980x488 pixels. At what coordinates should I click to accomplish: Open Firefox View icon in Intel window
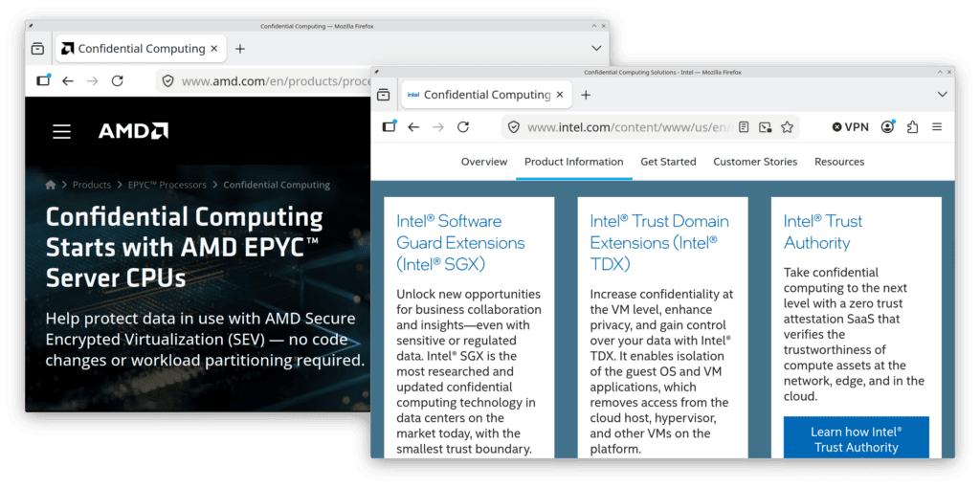[383, 95]
